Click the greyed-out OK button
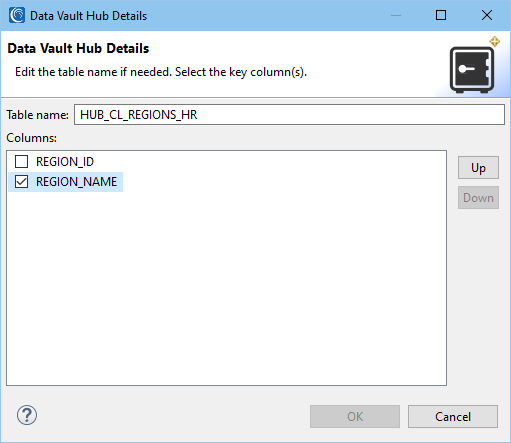Image resolution: width=511 pixels, height=443 pixels. [355, 416]
